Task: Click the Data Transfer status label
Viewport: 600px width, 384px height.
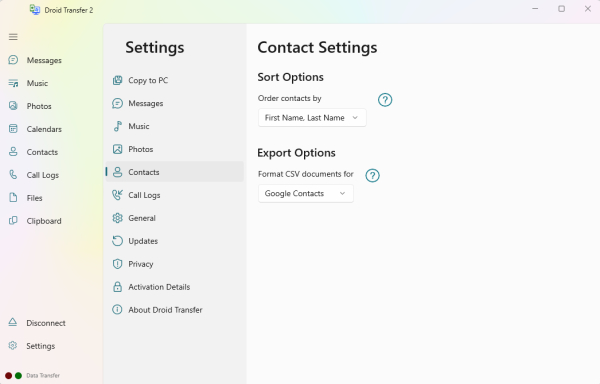Action: point(43,376)
